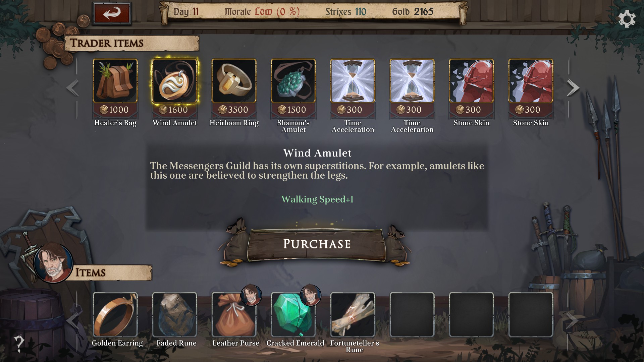644x362 pixels.
Task: Select the first empty inventory slot
Action: coord(412,315)
